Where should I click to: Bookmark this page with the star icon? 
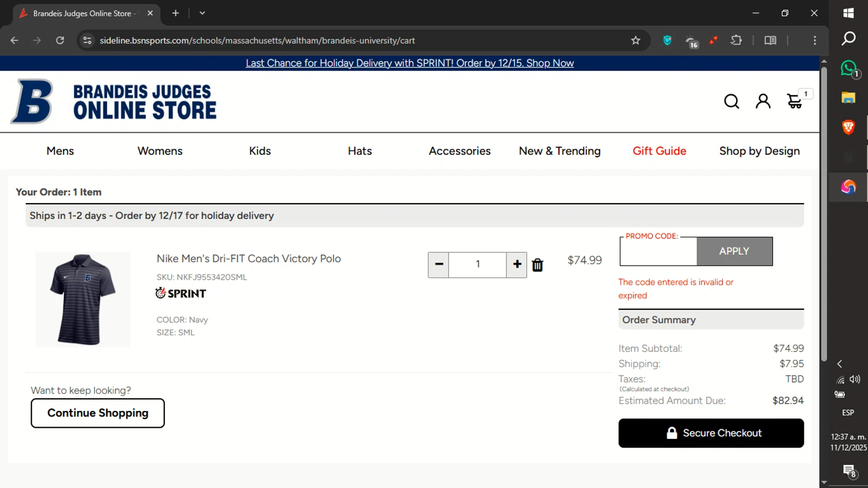(x=636, y=41)
